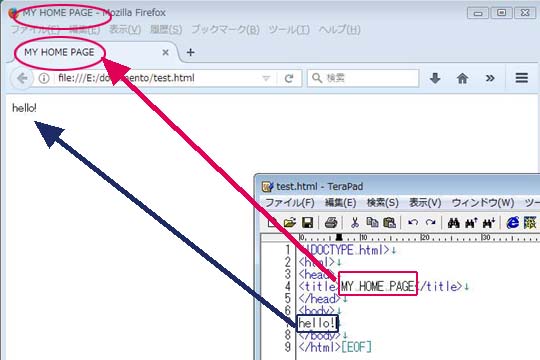Expand the toolbar overflow chevron
Viewport: 540px width, 360px height.
[x=490, y=78]
